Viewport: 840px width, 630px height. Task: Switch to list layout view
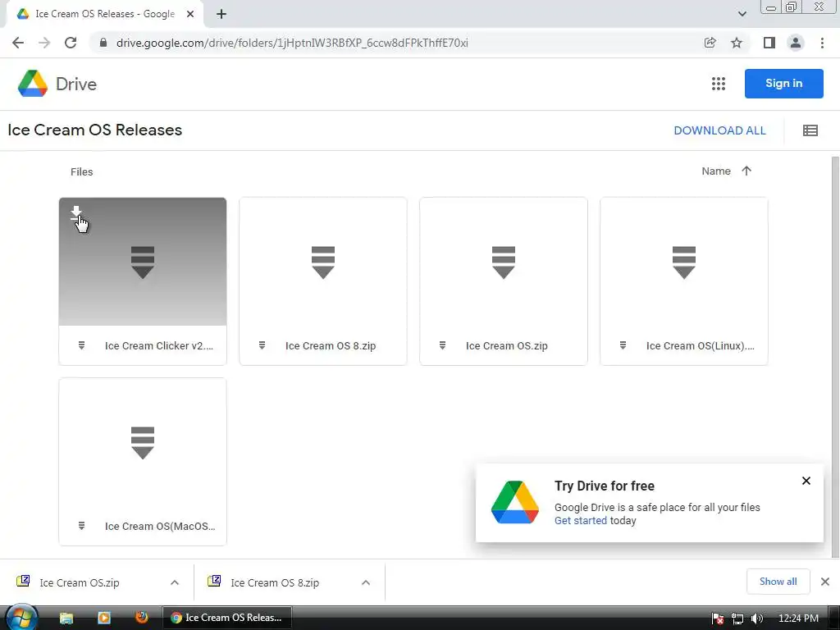point(810,130)
